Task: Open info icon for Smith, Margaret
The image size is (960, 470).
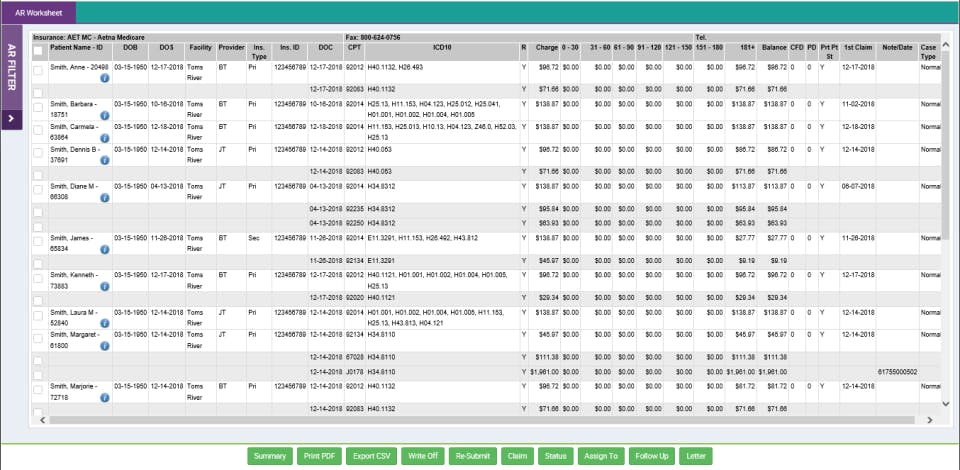Action: click(x=104, y=346)
